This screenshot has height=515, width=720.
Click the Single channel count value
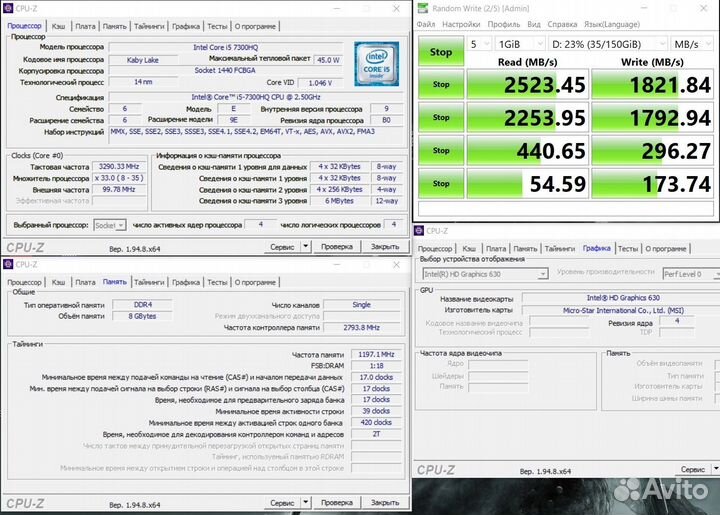click(361, 305)
